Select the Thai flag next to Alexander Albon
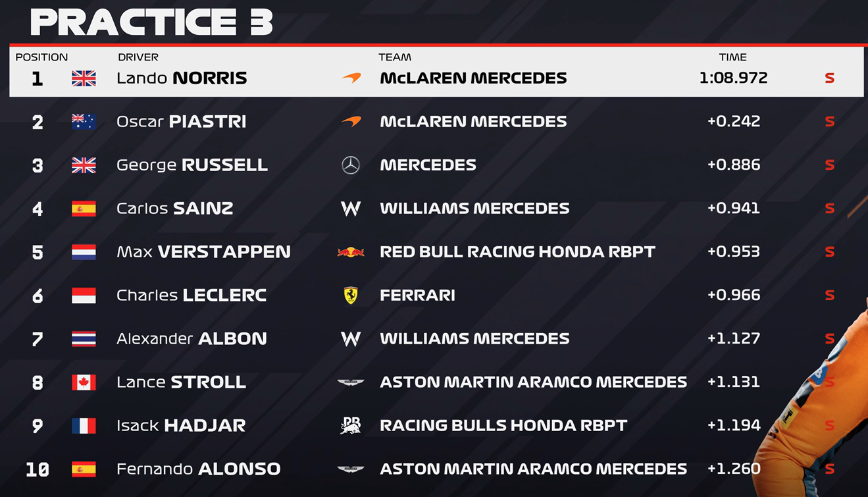Image resolution: width=868 pixels, height=497 pixels. [x=84, y=339]
